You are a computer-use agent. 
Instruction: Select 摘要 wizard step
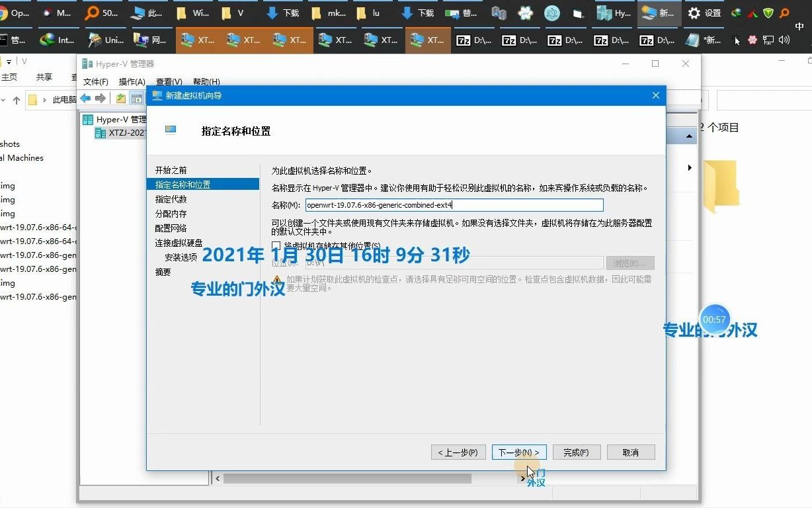pos(163,272)
